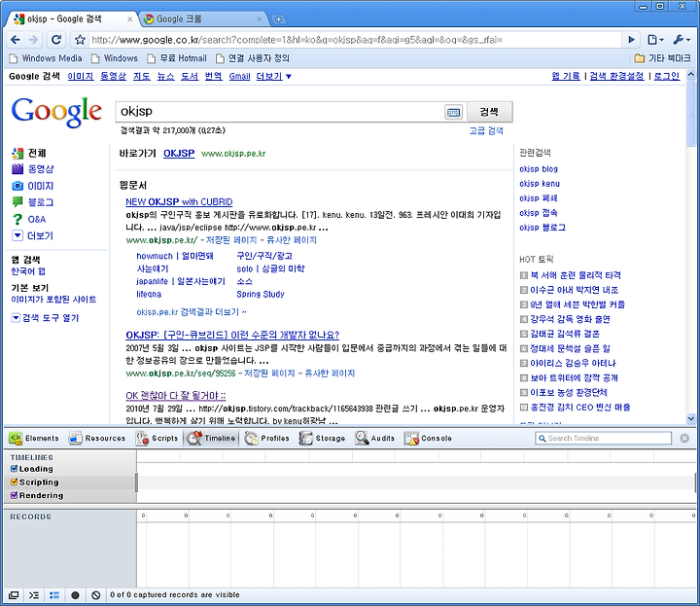700x606 pixels.
Task: Open related search 'okjsp blog'
Action: tap(539, 169)
